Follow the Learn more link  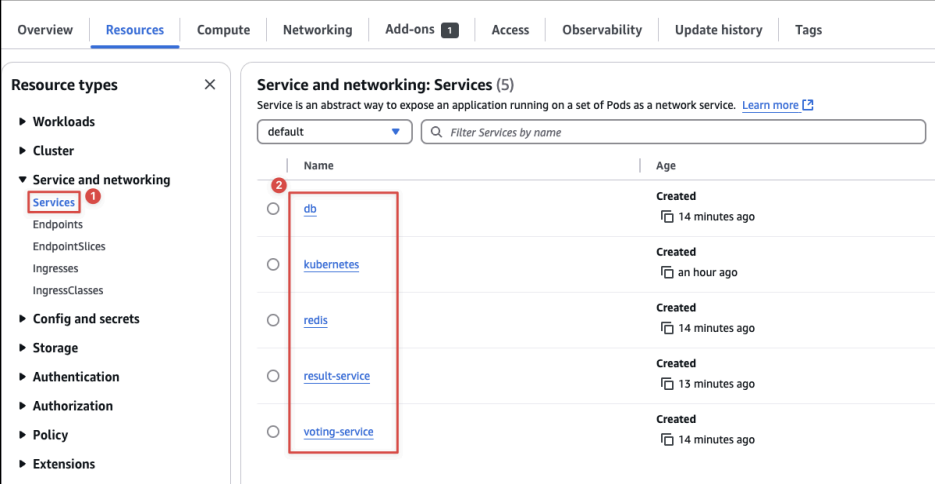(770, 106)
